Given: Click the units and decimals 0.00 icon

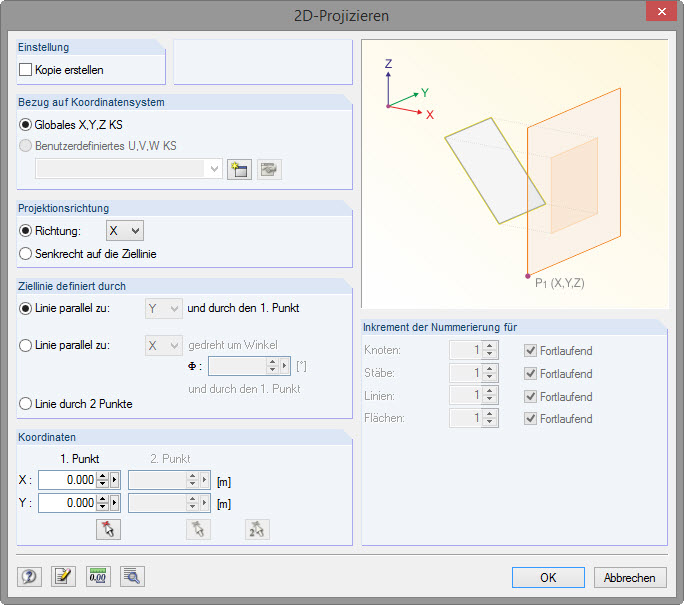Looking at the screenshot, I should [98, 577].
